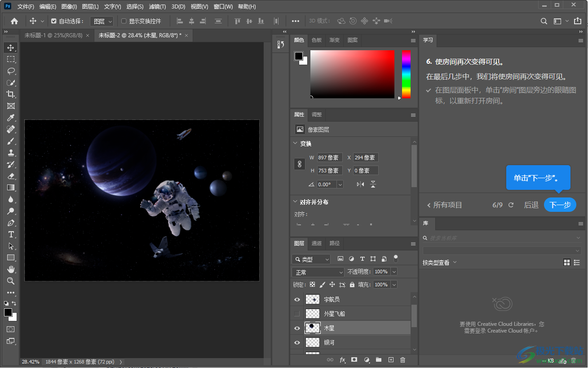Open the blend mode dropdown showing 正常
The width and height of the screenshot is (588, 368).
click(x=318, y=272)
